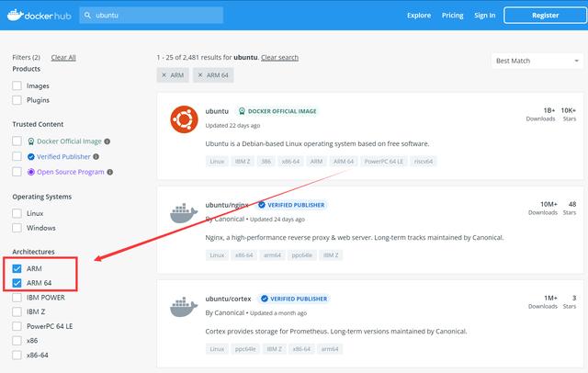Click the PowerPC 64 LE tag on ubuntu card

pos(384,162)
